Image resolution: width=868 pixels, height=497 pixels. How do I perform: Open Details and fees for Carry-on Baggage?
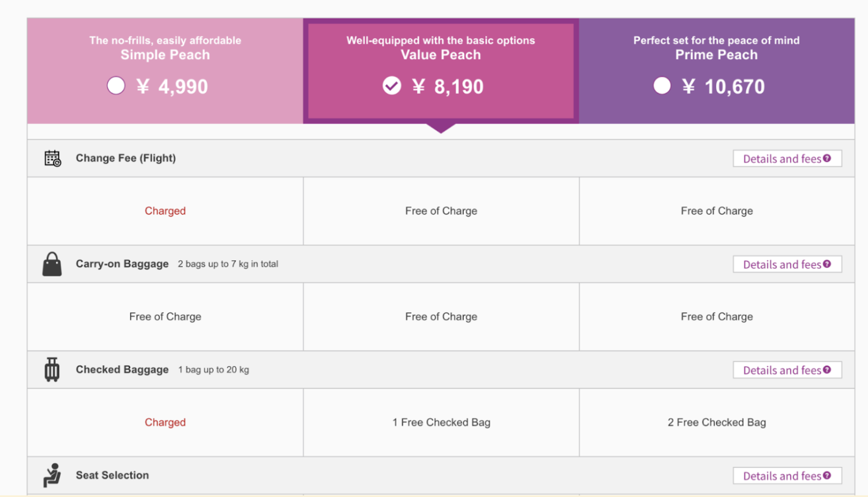pyautogui.click(x=782, y=264)
